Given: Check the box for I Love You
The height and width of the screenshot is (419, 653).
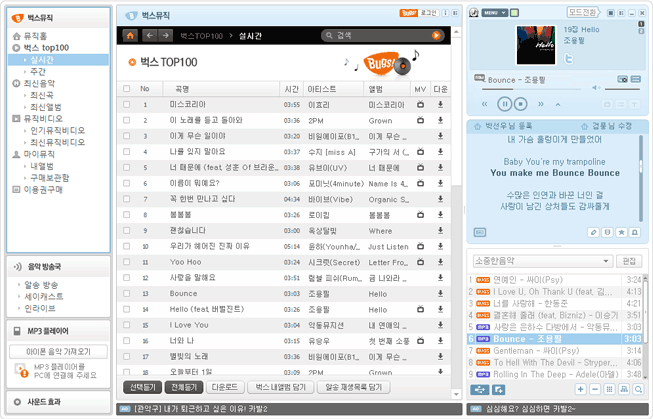Looking at the screenshot, I should click(127, 325).
